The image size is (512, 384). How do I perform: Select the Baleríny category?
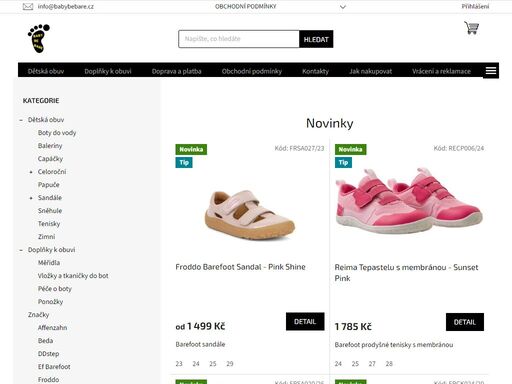click(x=50, y=146)
